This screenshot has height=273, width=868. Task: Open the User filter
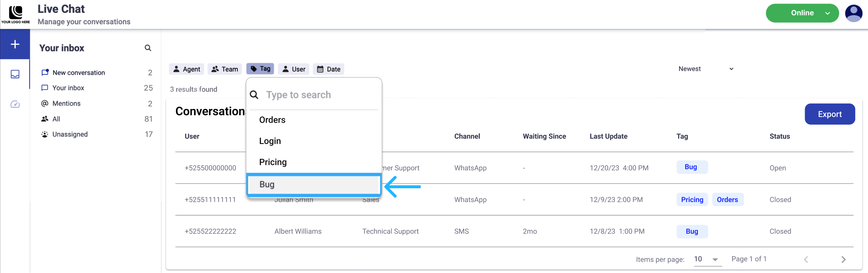(x=293, y=69)
